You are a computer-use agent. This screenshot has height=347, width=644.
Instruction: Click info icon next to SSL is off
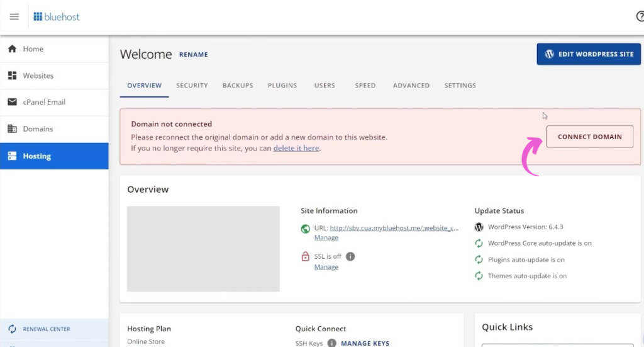coord(350,256)
